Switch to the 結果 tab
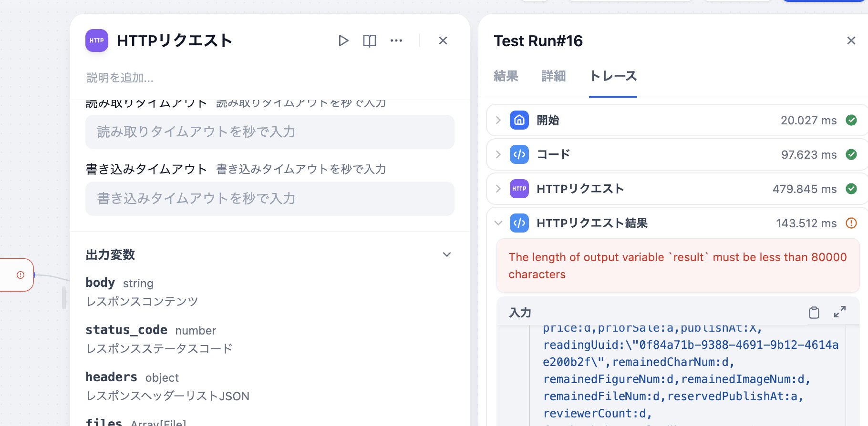 [506, 76]
